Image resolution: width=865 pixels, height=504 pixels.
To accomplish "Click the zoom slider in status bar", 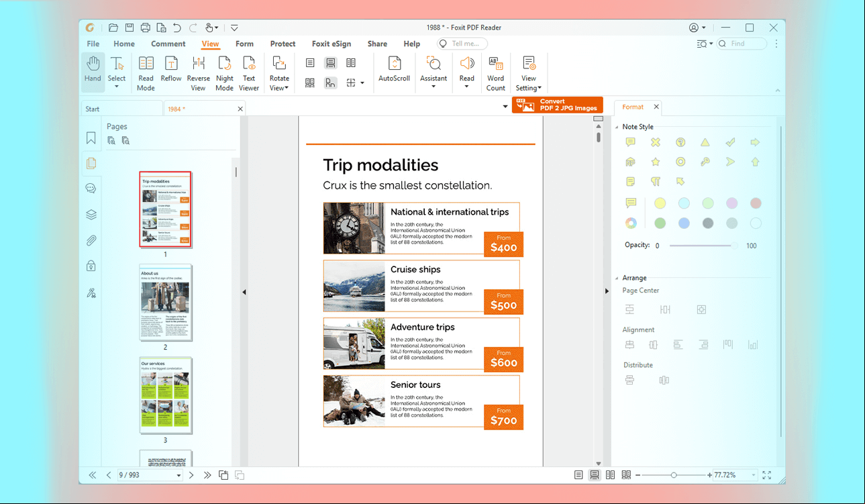I will tap(673, 475).
